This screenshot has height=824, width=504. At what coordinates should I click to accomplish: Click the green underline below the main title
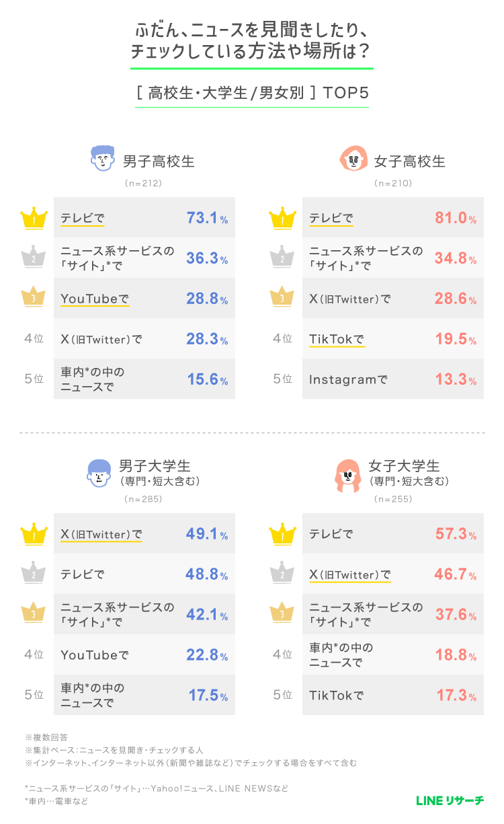tap(252, 68)
